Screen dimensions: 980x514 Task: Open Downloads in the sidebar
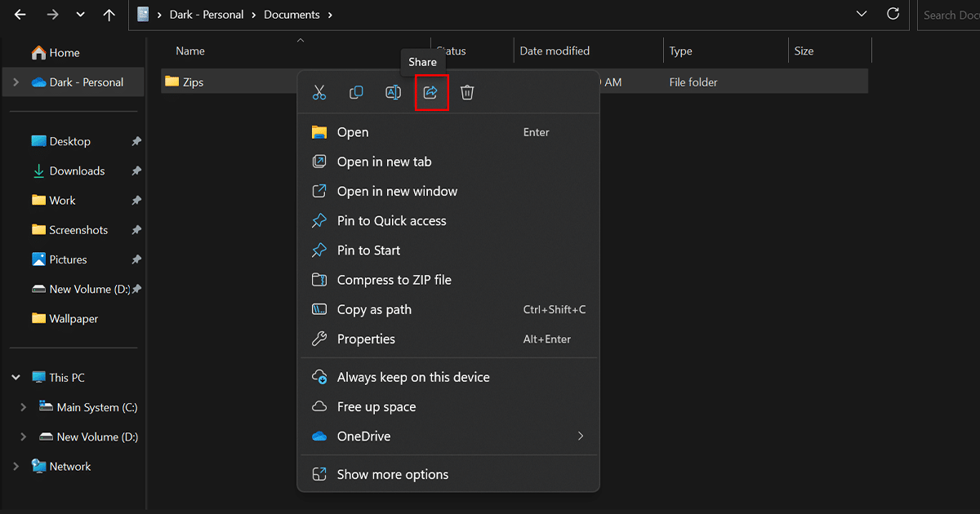(x=77, y=171)
